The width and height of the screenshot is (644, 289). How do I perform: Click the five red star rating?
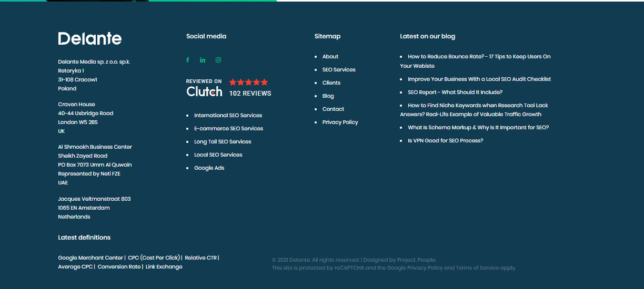248,82
